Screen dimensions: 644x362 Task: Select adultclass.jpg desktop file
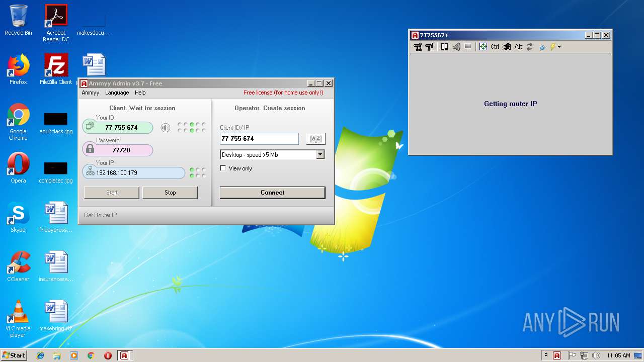[56, 123]
